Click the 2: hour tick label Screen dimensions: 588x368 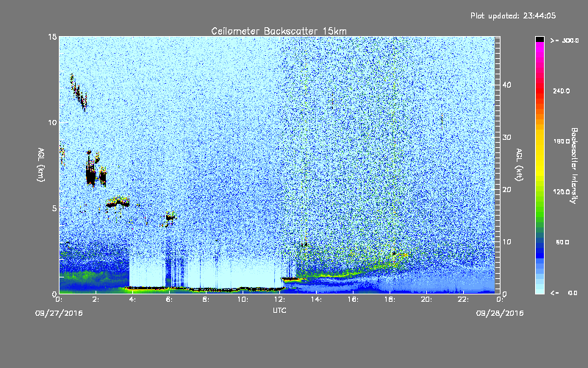coord(96,300)
